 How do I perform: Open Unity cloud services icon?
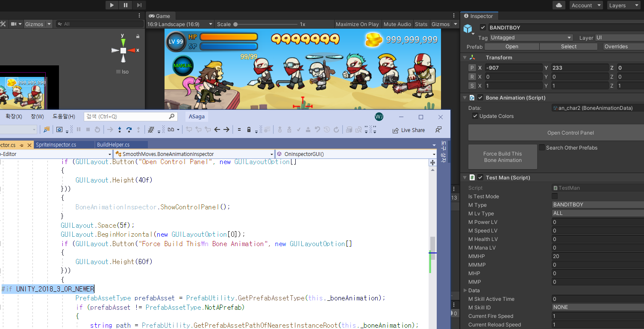click(559, 5)
